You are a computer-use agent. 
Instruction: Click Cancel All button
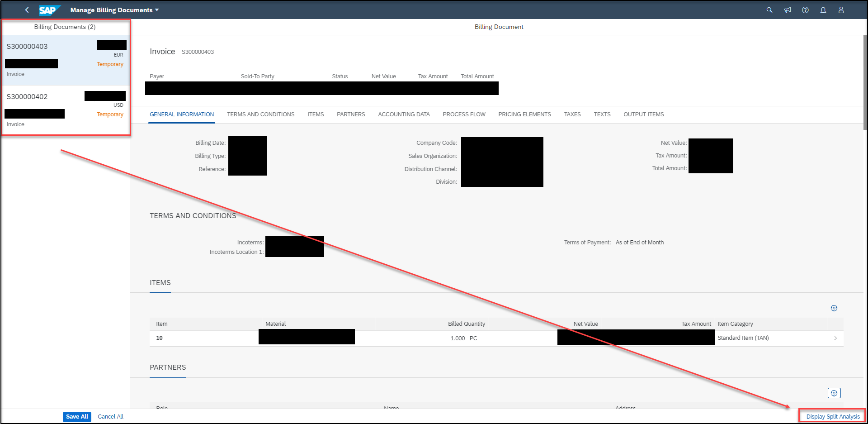pos(110,417)
